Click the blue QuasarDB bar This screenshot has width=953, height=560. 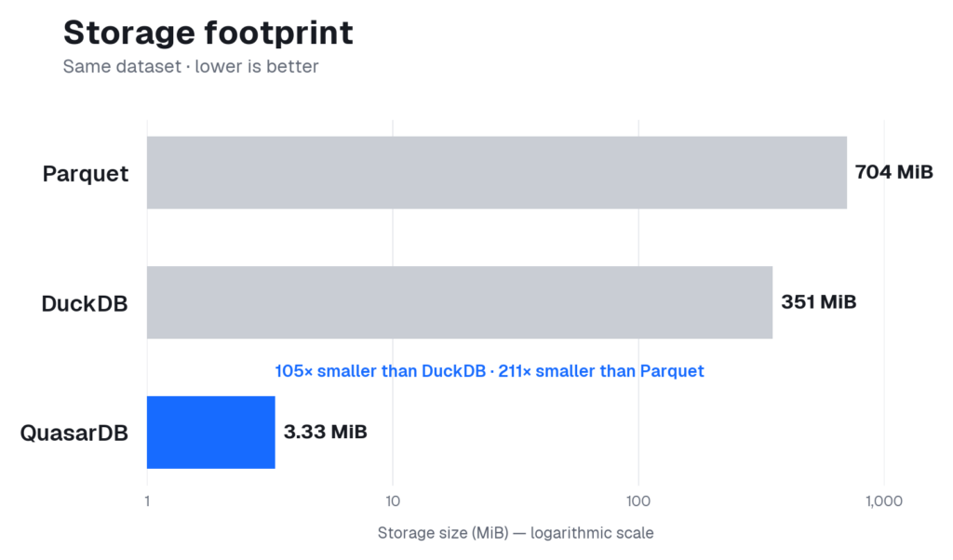pos(211,433)
